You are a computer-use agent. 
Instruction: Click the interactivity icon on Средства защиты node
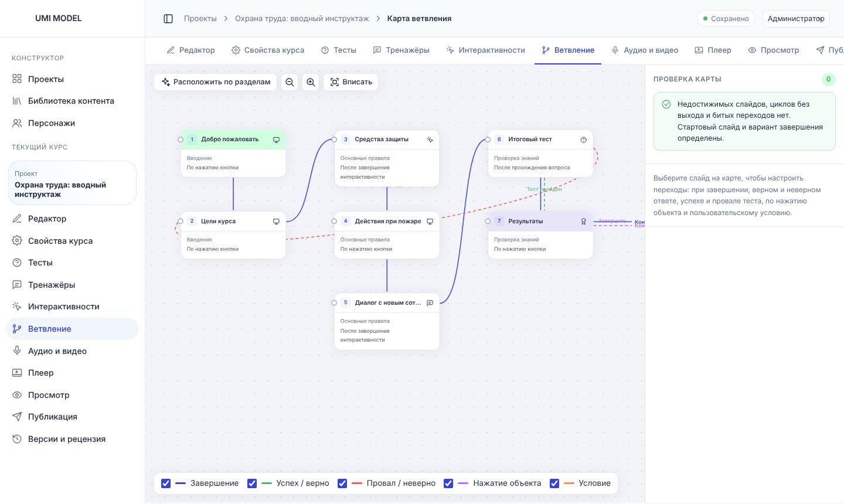[430, 140]
